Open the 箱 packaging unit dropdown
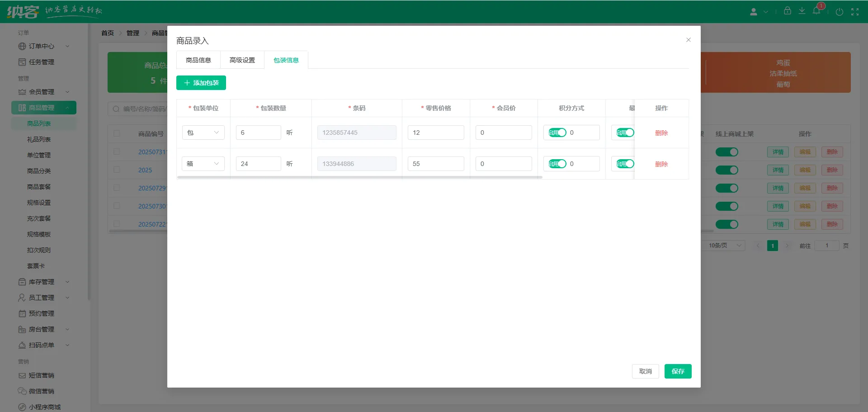868x412 pixels. 203,164
